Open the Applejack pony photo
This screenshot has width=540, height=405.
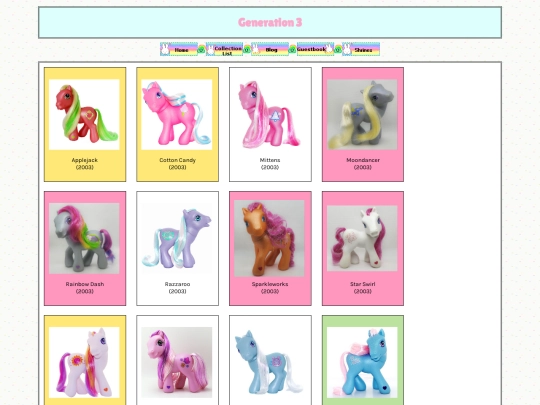click(x=84, y=115)
